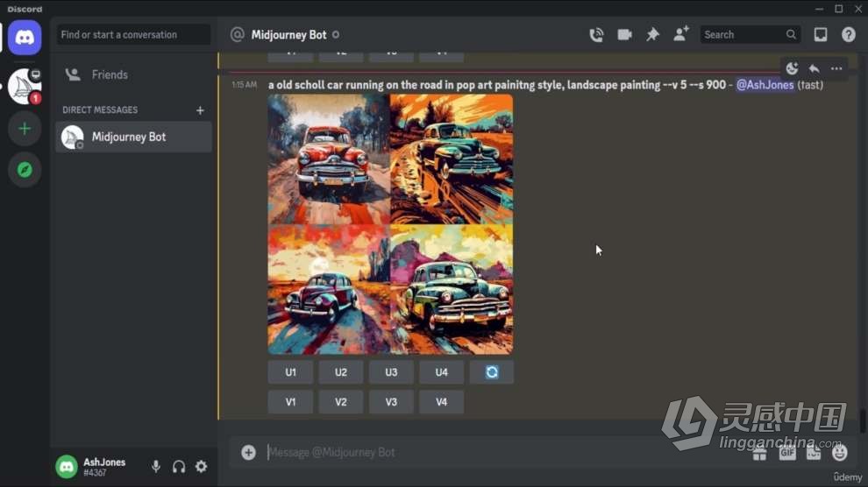Open User Settings gear
The image size is (868, 487).
(x=201, y=467)
